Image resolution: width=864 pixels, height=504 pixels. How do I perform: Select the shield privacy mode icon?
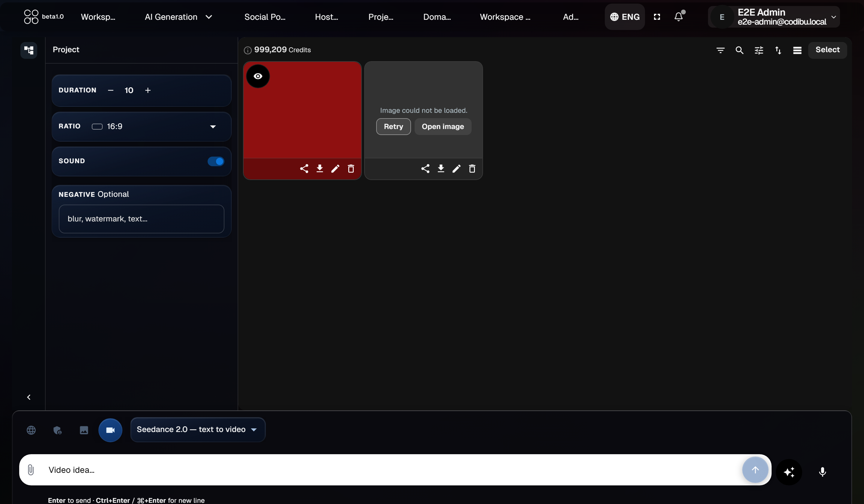[57, 430]
